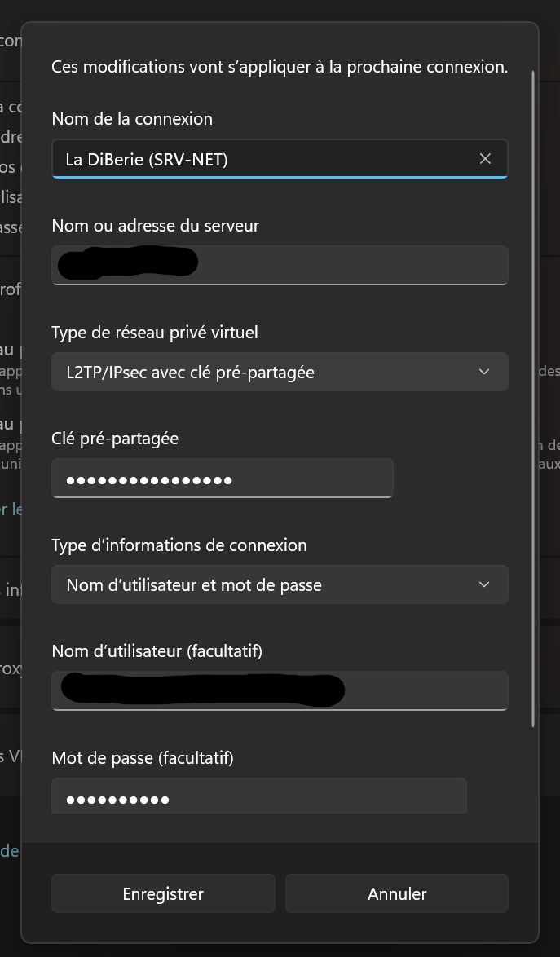Clear the connection name with the X icon

click(x=485, y=159)
